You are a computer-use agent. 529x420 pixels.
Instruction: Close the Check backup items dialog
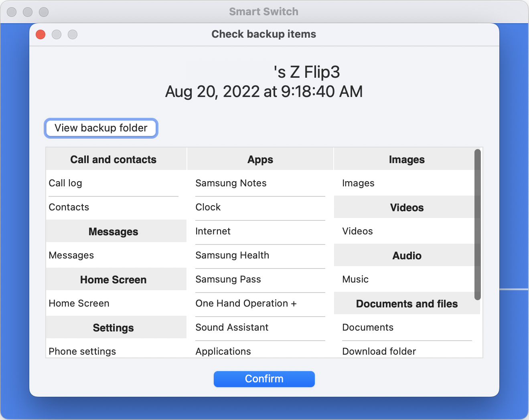point(41,34)
